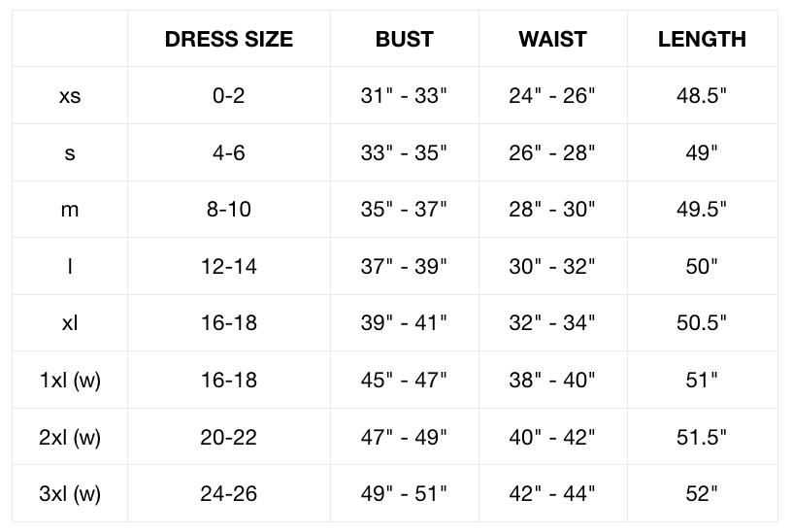Image resolution: width=792 pixels, height=532 pixels.
Task: Select the m size row label
Action: click(70, 209)
